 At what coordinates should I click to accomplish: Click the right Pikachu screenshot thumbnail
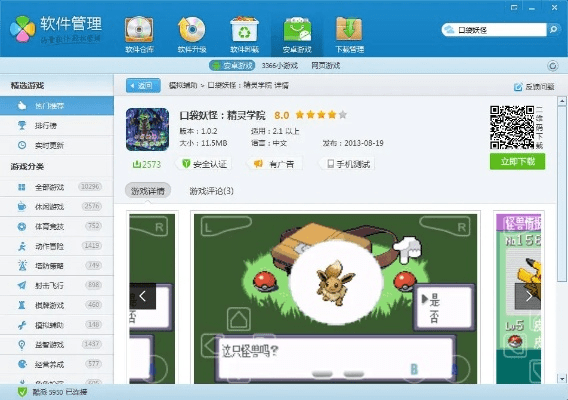(x=519, y=299)
